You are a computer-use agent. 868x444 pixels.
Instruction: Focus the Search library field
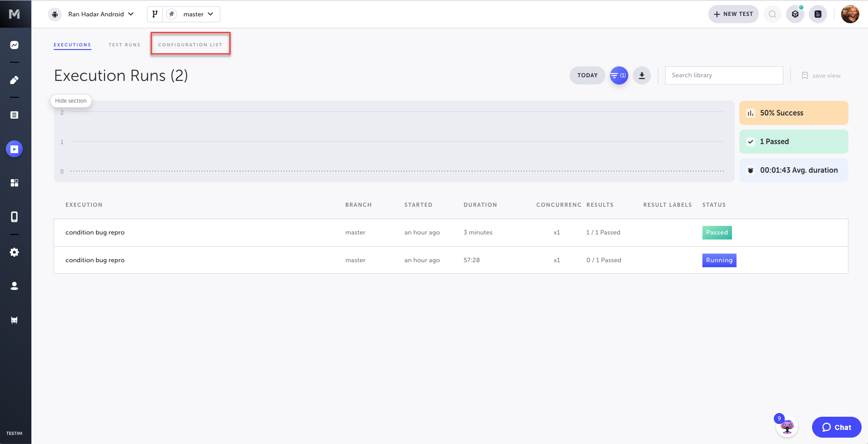tap(724, 75)
